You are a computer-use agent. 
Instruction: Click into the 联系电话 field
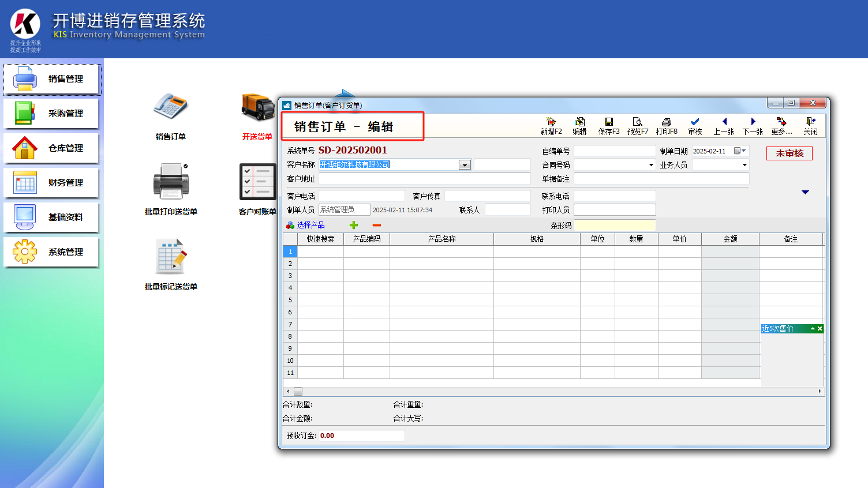615,196
